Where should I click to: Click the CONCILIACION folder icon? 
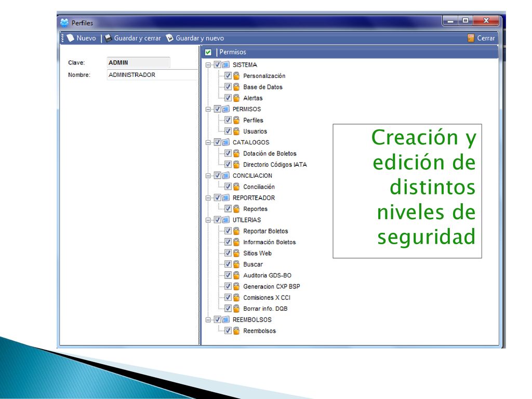click(225, 176)
